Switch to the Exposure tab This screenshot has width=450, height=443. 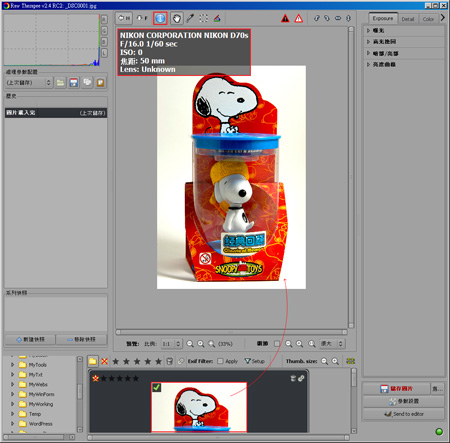pyautogui.click(x=383, y=18)
